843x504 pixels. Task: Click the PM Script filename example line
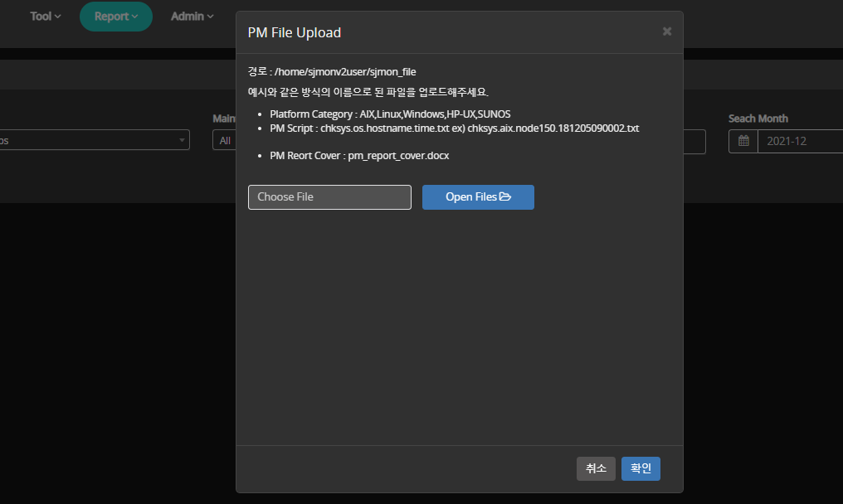click(454, 128)
